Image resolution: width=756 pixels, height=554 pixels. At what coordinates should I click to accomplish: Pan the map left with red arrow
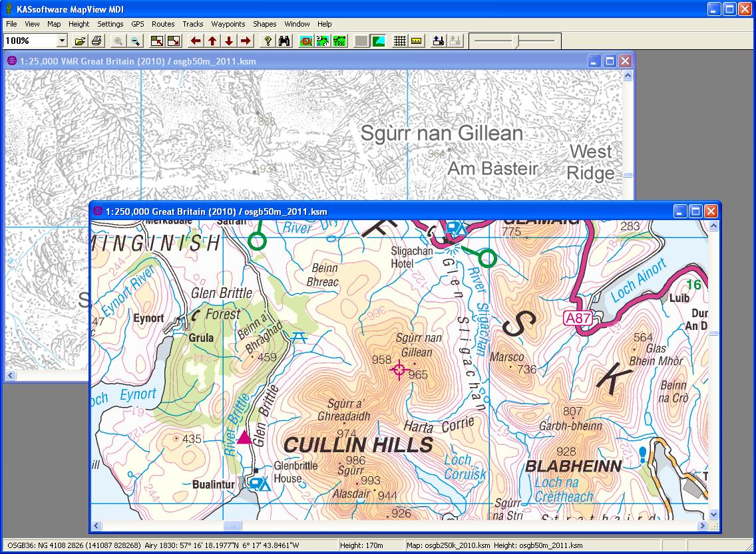(195, 41)
